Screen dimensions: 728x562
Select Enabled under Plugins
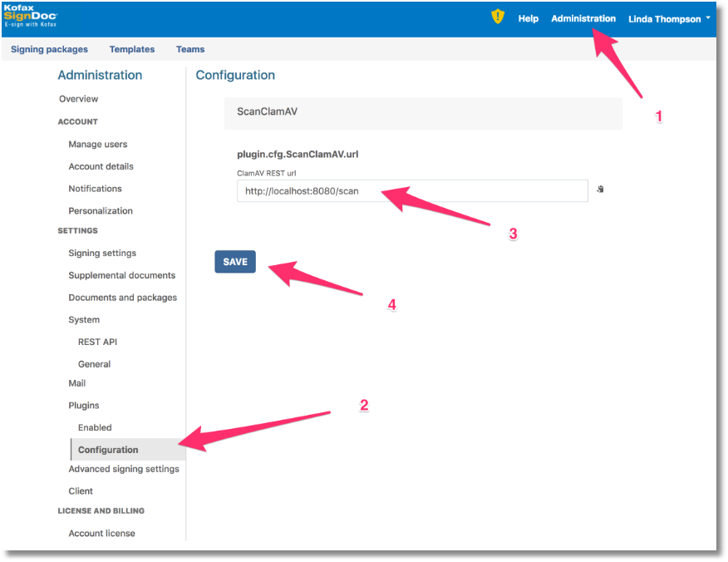(x=95, y=428)
